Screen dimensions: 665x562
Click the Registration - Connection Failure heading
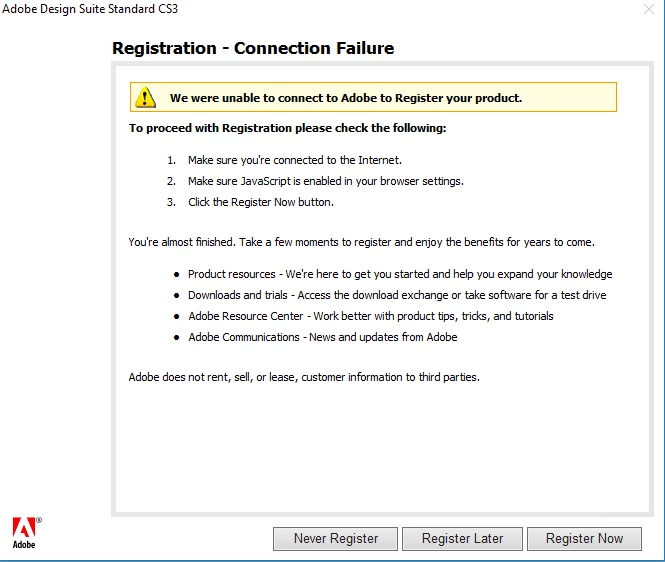253,48
